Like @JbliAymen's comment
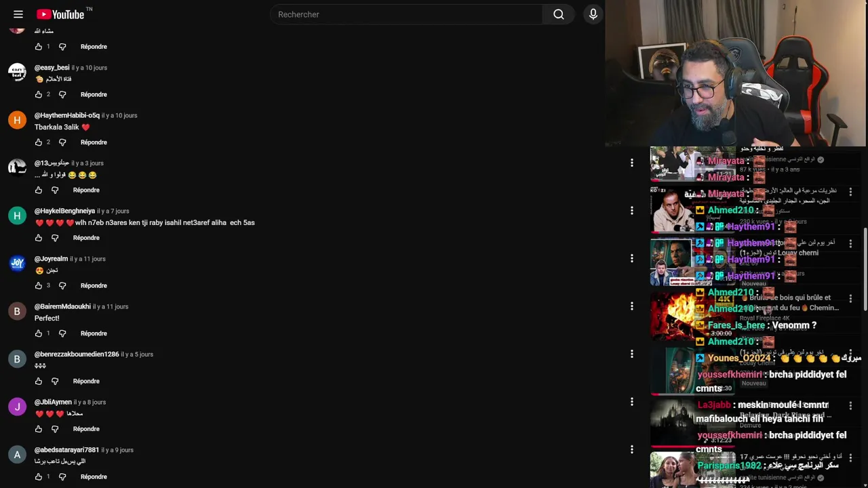This screenshot has width=868, height=488. (39, 429)
